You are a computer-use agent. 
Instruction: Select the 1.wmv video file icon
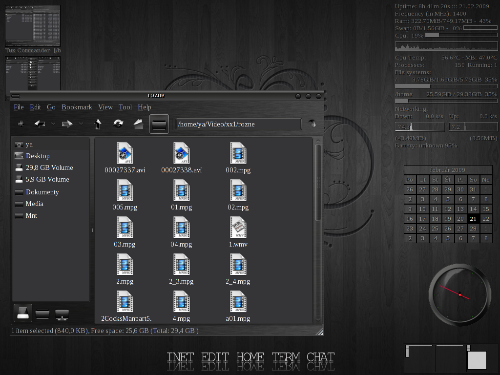point(238,228)
